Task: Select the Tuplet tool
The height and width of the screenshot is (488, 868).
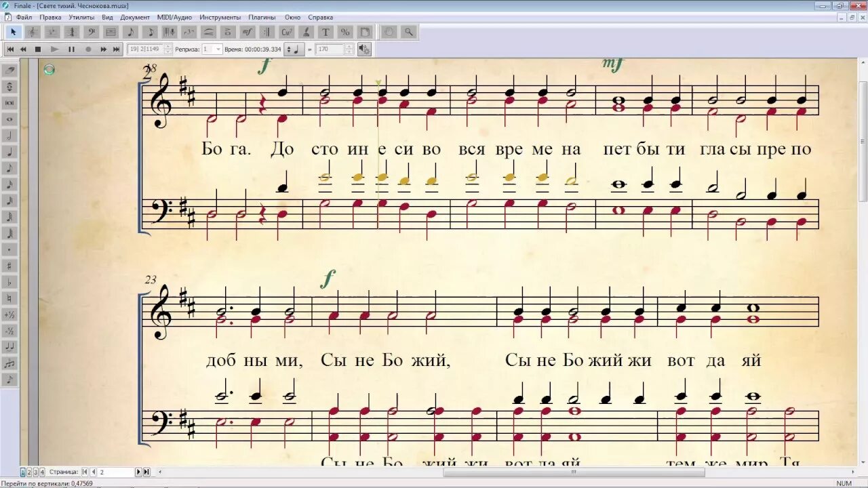Action: tap(189, 32)
